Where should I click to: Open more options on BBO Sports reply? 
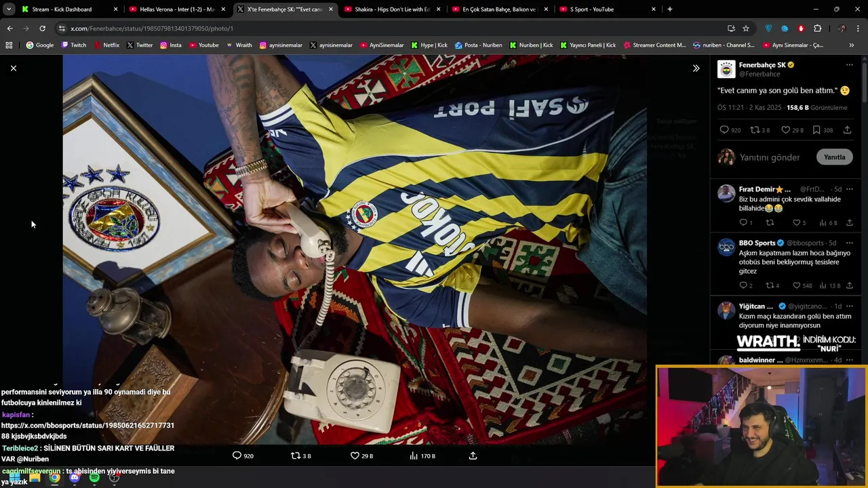pyautogui.click(x=849, y=243)
